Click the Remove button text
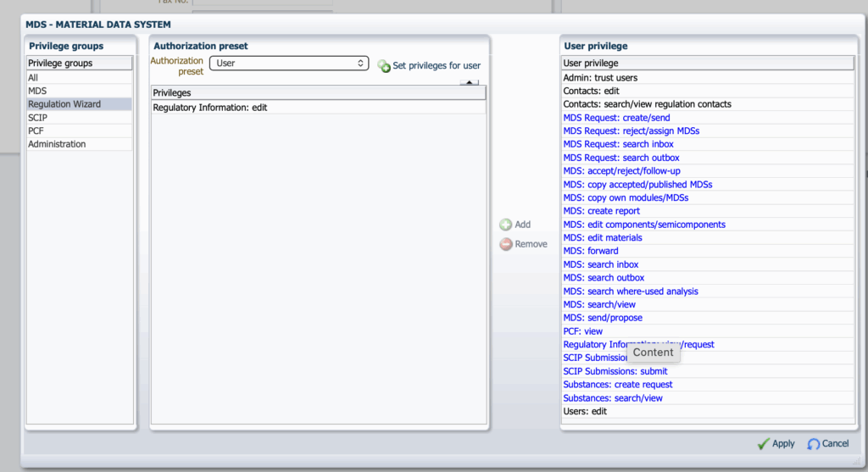Image resolution: width=868 pixels, height=472 pixels. pyautogui.click(x=531, y=243)
